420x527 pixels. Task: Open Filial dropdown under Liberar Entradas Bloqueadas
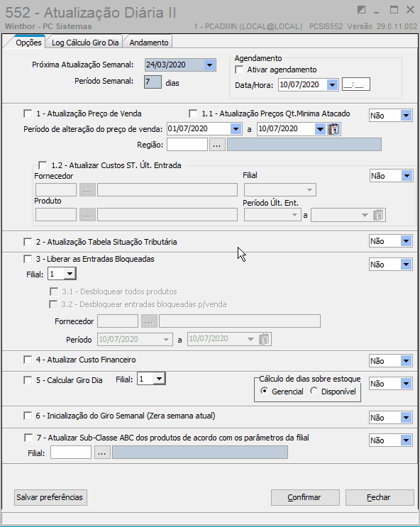(x=70, y=274)
